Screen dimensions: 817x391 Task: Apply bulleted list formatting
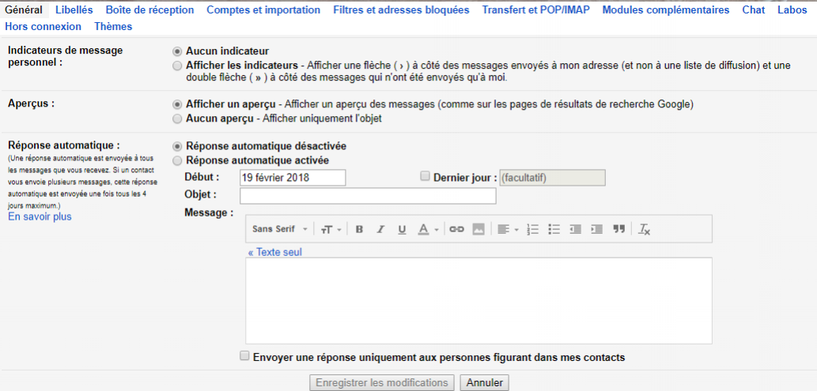coord(554,229)
